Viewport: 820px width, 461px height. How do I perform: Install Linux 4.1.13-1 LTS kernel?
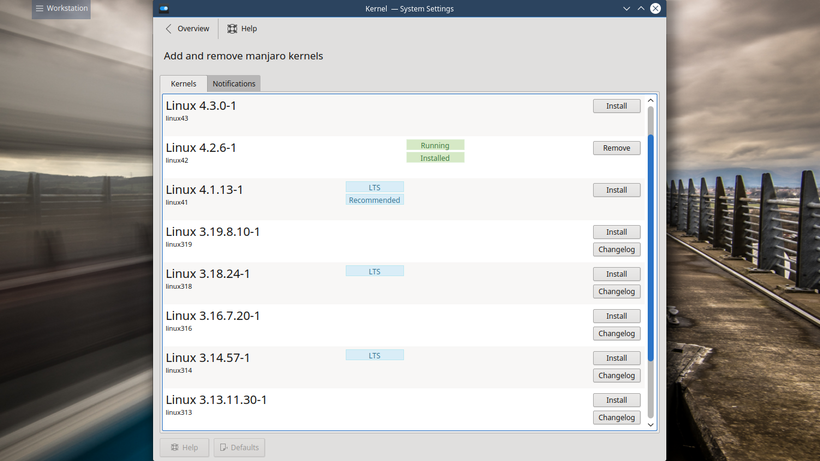[617, 190]
